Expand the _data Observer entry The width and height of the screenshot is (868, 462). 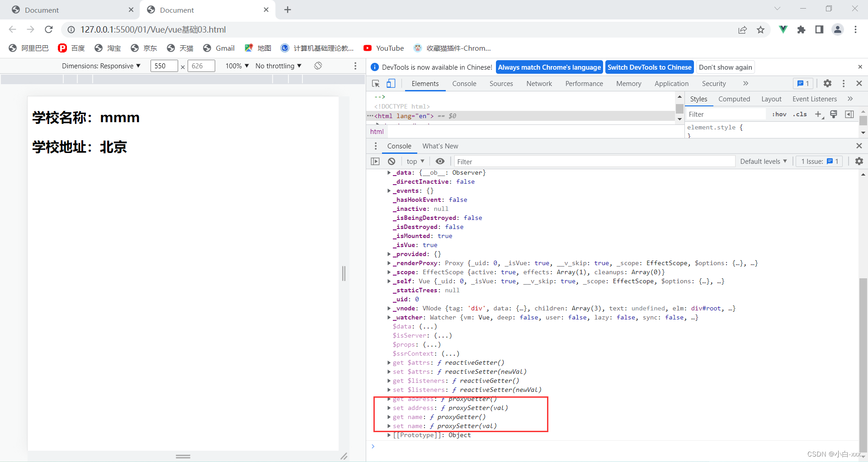[389, 172]
